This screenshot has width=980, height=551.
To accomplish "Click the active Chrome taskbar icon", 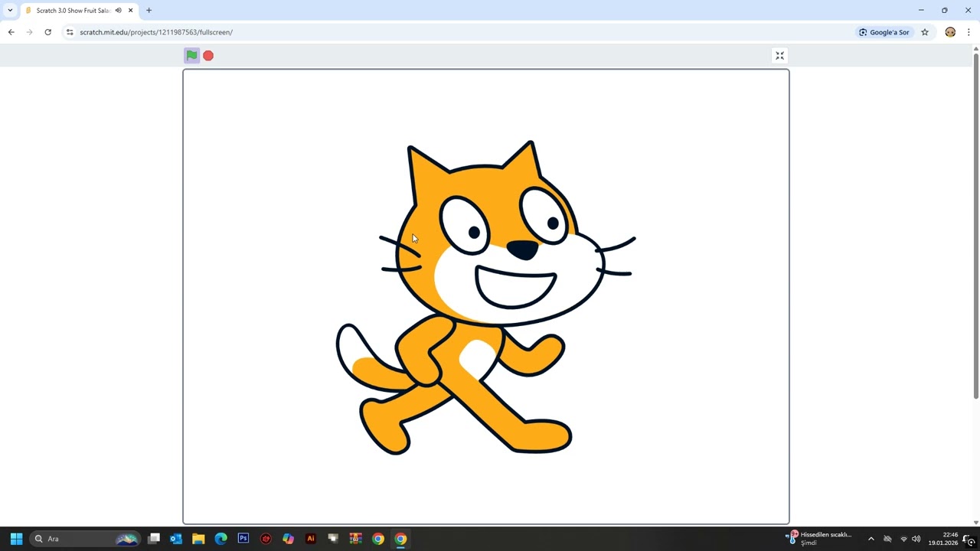I will (x=400, y=539).
